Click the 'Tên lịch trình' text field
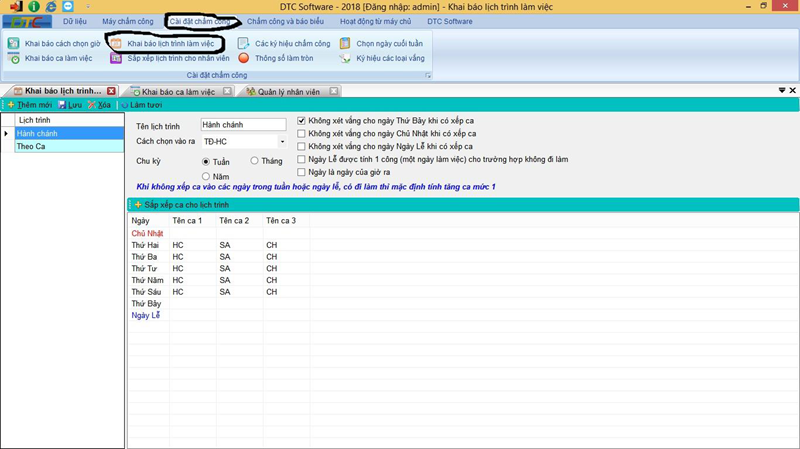 click(x=243, y=125)
